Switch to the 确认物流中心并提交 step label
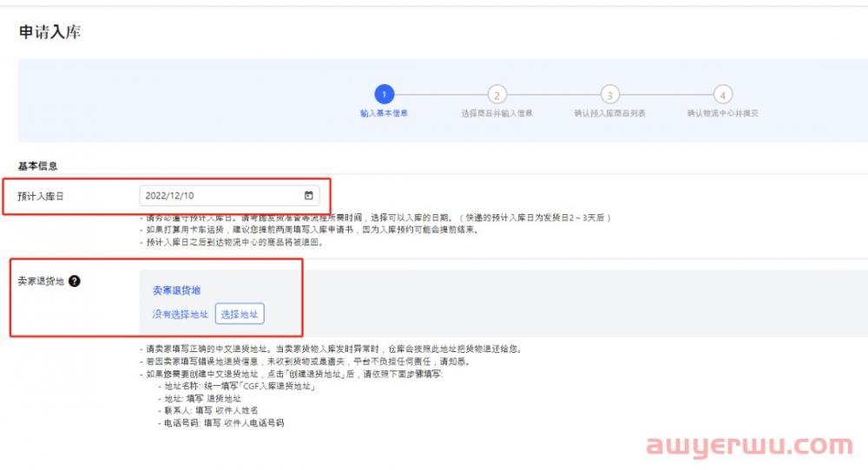 pyautogui.click(x=722, y=114)
